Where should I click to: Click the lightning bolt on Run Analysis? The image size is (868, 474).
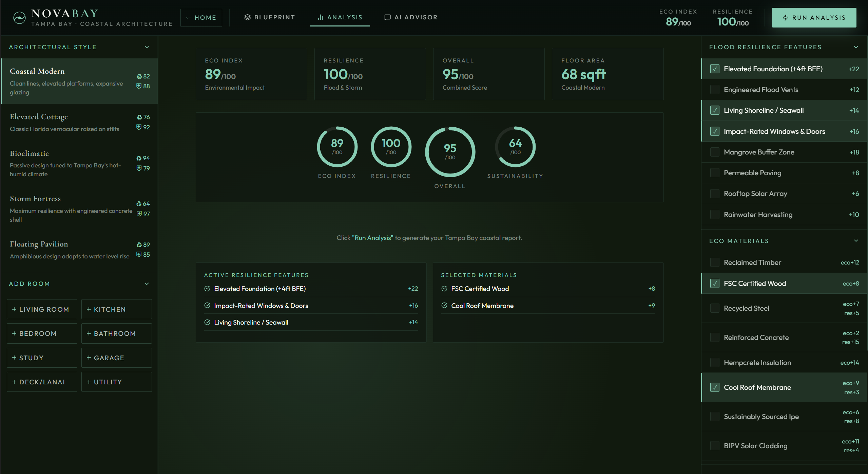[x=785, y=18]
